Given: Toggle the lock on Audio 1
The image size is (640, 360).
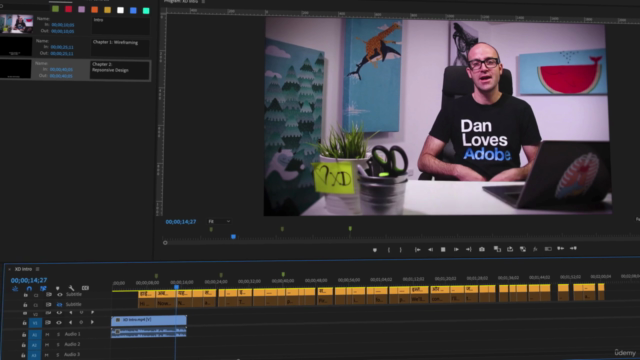Looking at the screenshot, I should [24, 335].
